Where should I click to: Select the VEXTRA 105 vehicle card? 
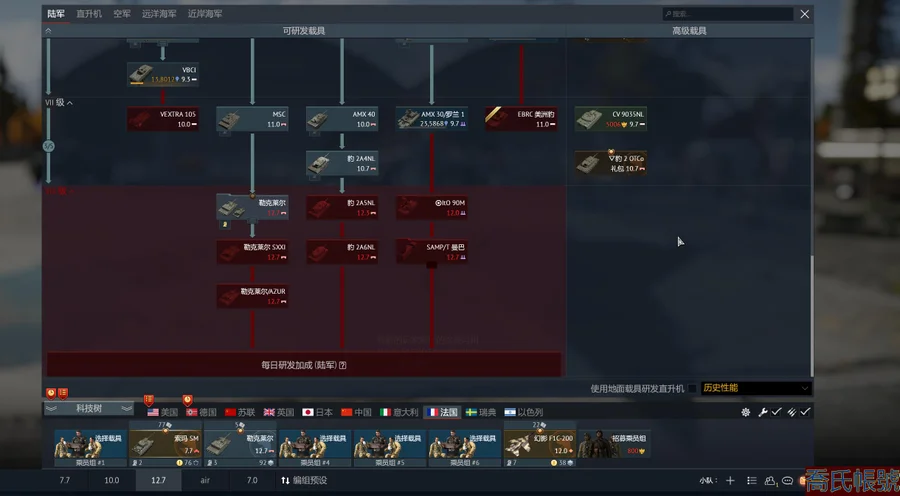(x=161, y=119)
